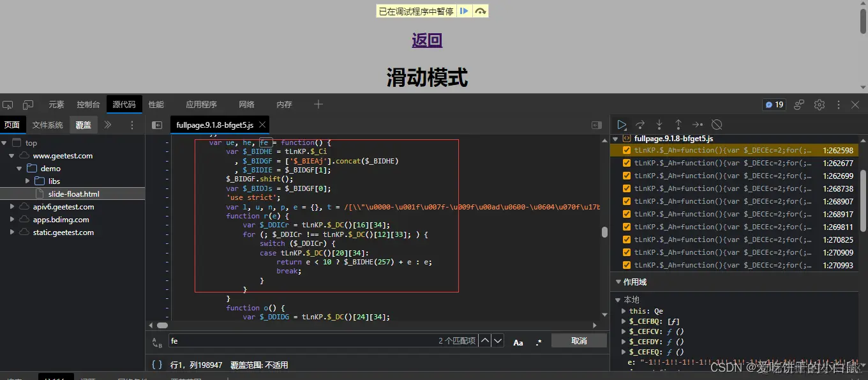Viewport: 868px width, 380px height.
Task: Go to next search match
Action: pyautogui.click(x=498, y=341)
